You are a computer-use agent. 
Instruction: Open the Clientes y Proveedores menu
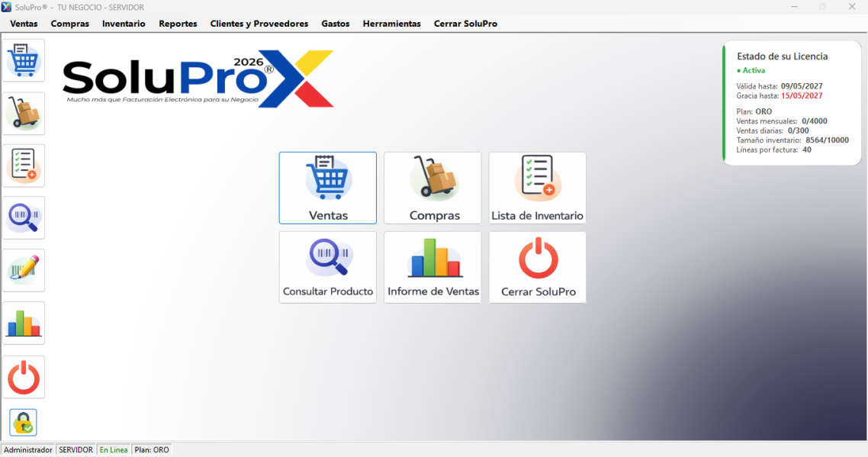(259, 24)
